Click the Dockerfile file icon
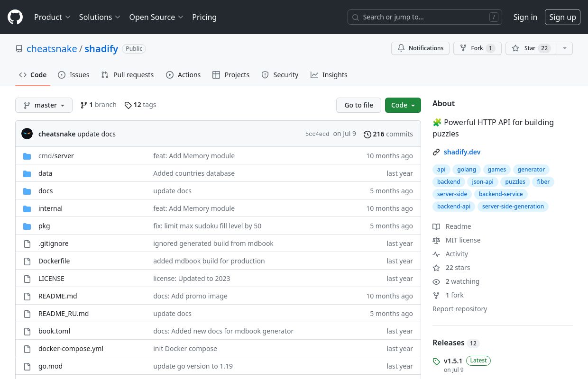 (27, 261)
